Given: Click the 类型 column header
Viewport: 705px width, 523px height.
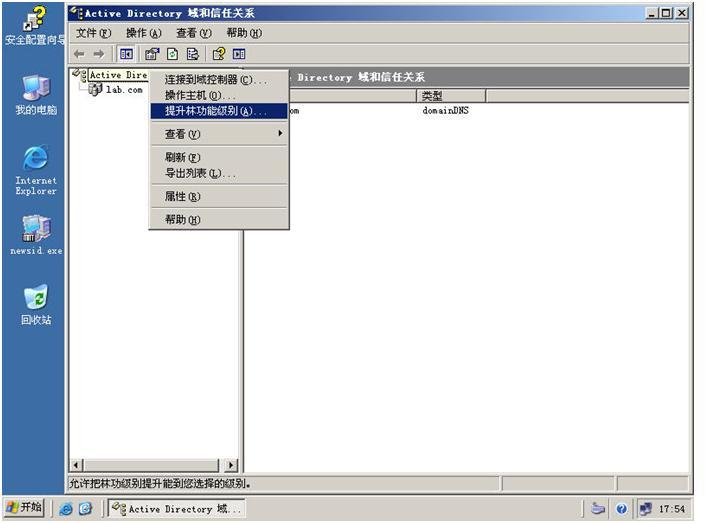Looking at the screenshot, I should (x=450, y=96).
